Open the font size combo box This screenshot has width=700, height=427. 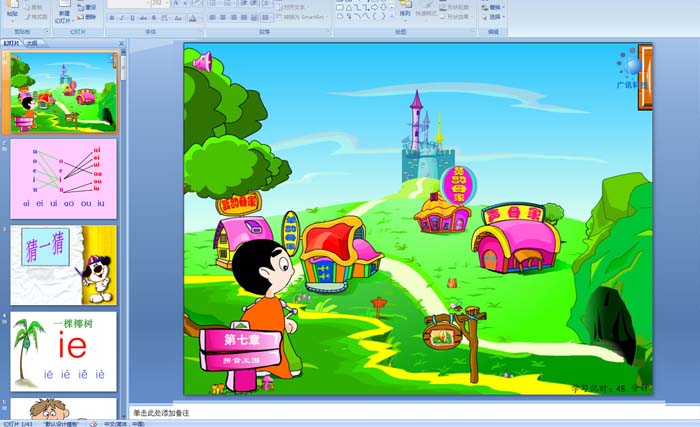[160, 3]
